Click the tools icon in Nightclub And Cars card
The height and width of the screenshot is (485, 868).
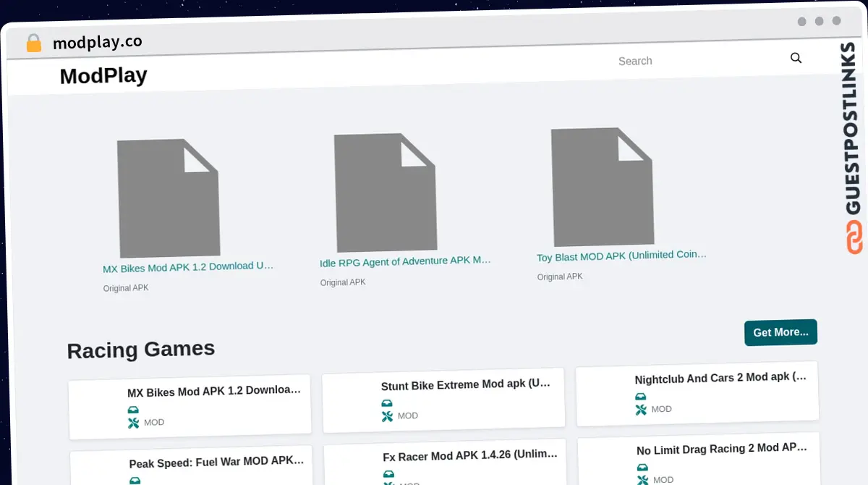click(641, 410)
